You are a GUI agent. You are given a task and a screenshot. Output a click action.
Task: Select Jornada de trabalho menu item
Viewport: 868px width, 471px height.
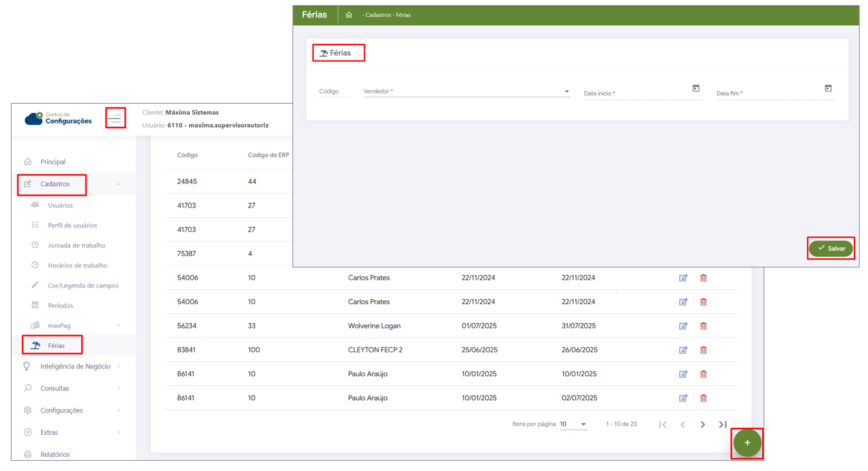point(76,245)
